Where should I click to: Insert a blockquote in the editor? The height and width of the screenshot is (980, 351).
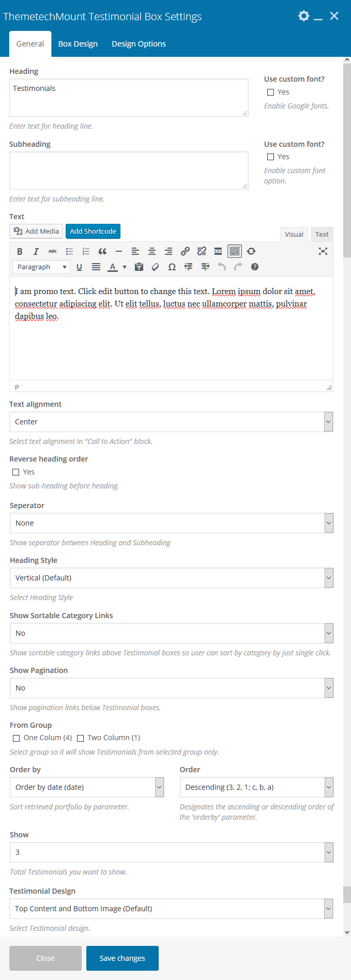(102, 251)
